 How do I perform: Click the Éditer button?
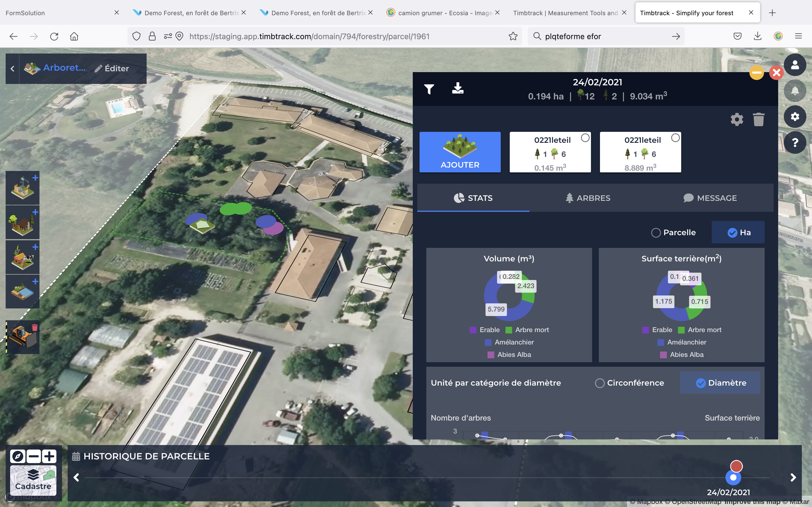pos(112,69)
